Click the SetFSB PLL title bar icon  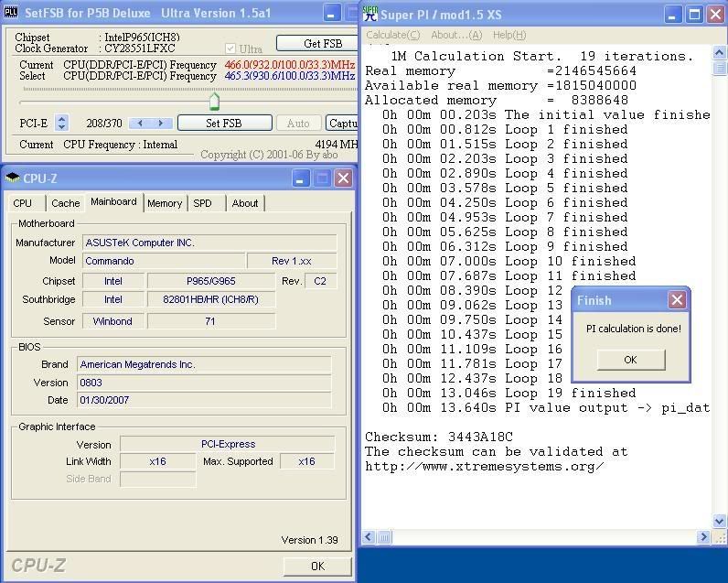point(11,12)
